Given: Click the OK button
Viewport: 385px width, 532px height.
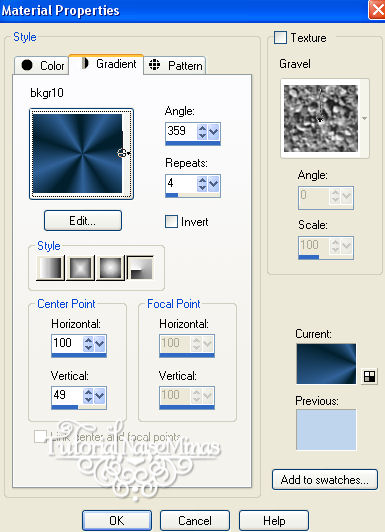Looking at the screenshot, I should [x=117, y=520].
